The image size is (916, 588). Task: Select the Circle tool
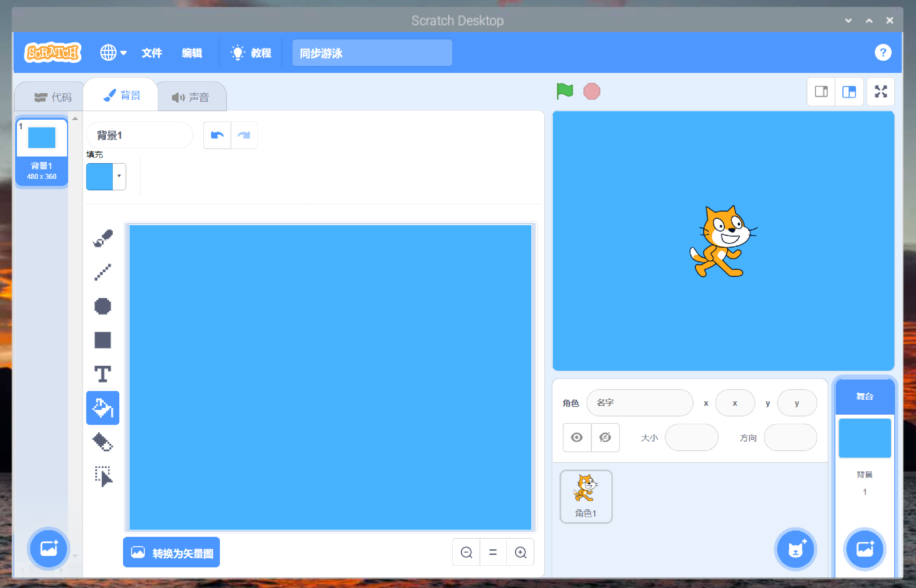[x=103, y=306]
